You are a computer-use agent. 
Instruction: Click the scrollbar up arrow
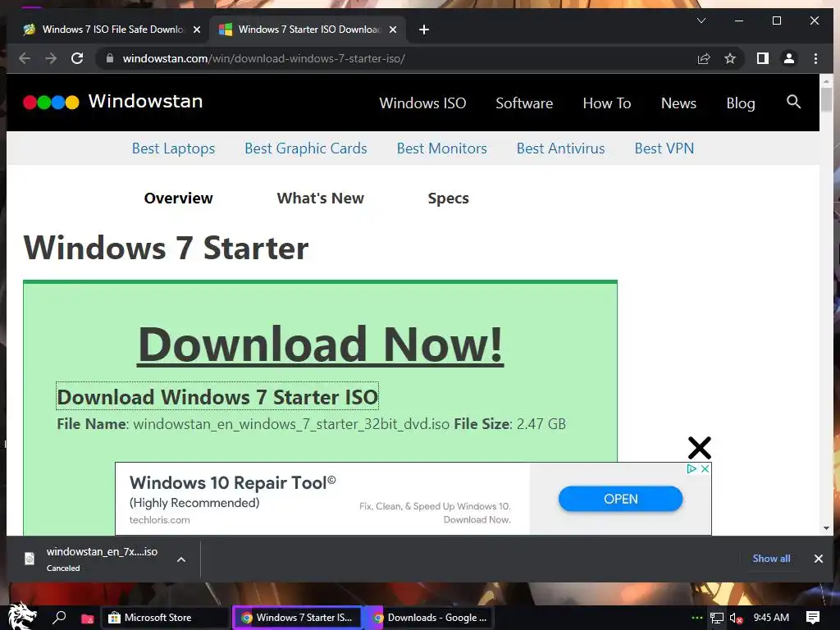click(x=826, y=81)
